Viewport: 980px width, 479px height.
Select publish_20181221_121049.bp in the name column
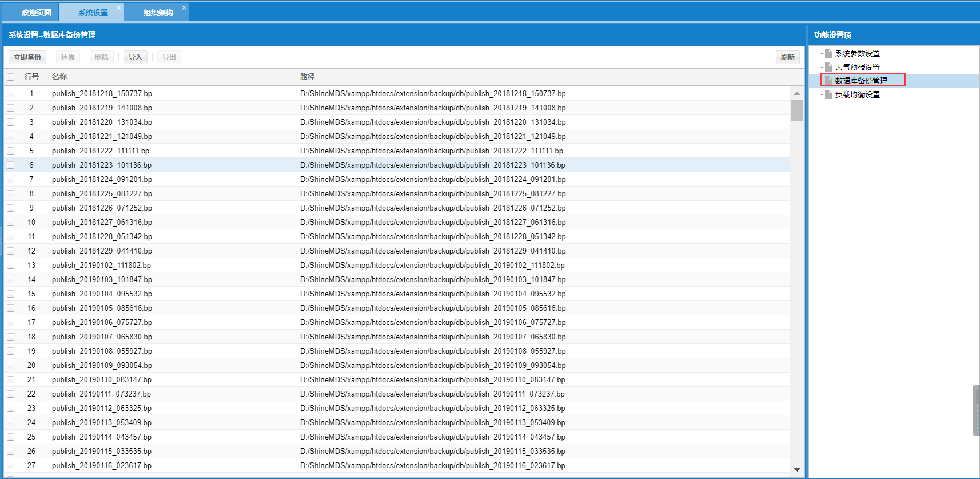tap(102, 136)
